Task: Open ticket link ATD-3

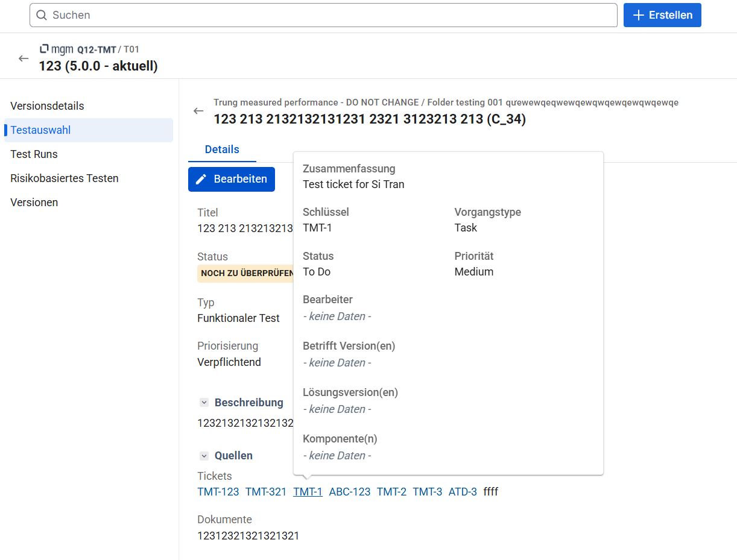Action: click(x=463, y=492)
